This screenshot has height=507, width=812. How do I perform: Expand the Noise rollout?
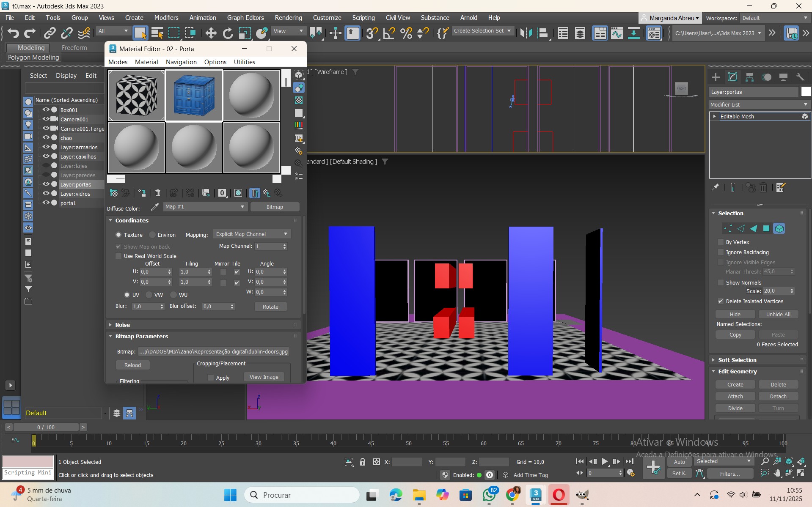pos(122,325)
